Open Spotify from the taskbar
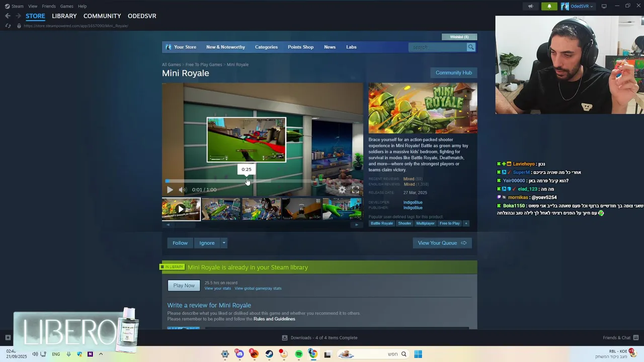This screenshot has width=644, height=362. (x=299, y=354)
